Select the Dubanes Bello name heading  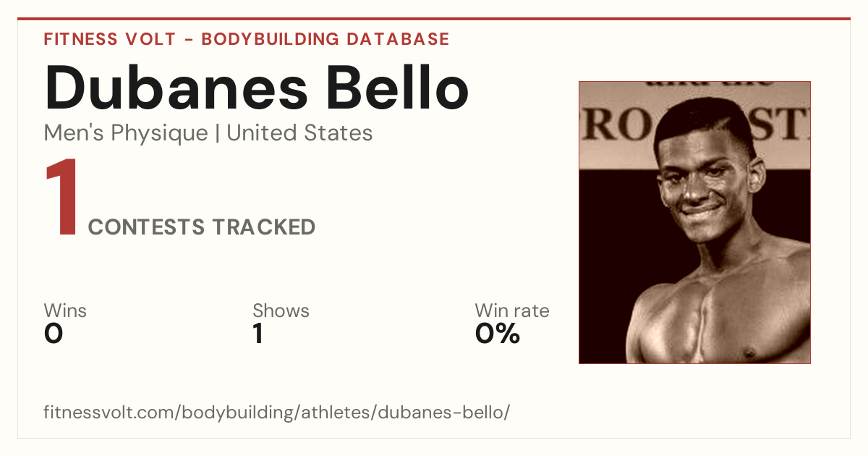[x=257, y=88]
